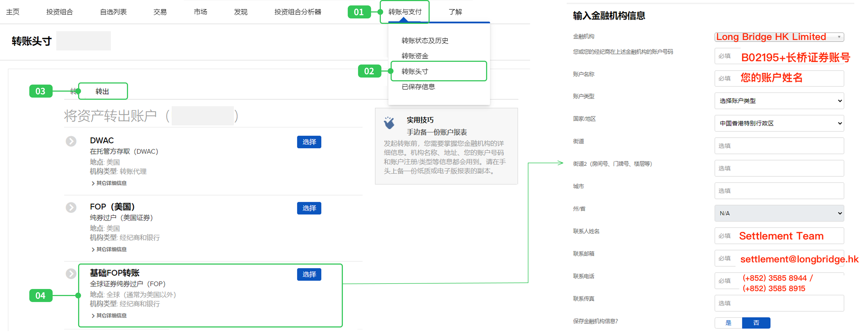Click 选择 button for DWAC
The height and width of the screenshot is (334, 868).
(x=309, y=142)
